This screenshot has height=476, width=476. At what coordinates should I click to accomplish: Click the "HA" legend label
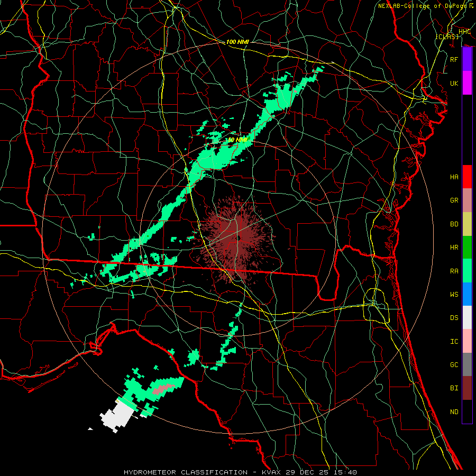click(x=454, y=177)
